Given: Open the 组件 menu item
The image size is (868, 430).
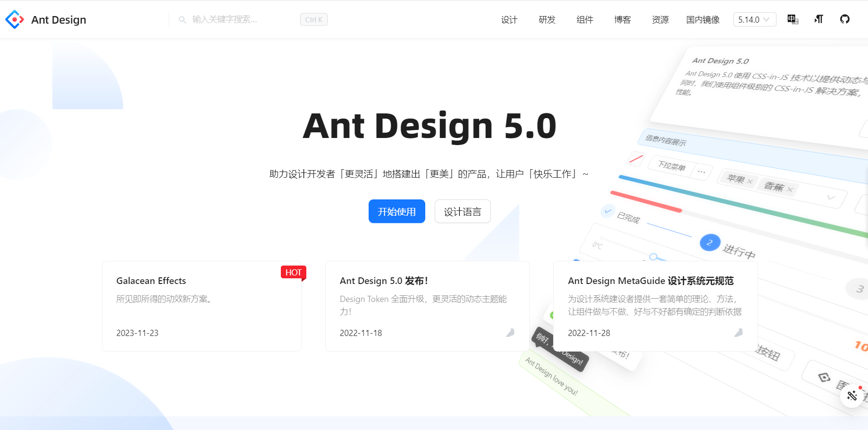Looking at the screenshot, I should 585,19.
